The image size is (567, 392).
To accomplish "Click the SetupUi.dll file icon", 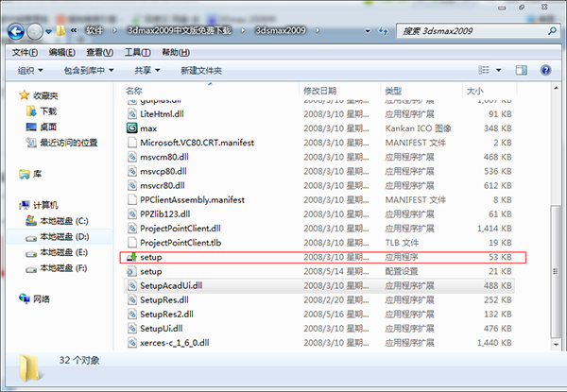I will pyautogui.click(x=132, y=329).
